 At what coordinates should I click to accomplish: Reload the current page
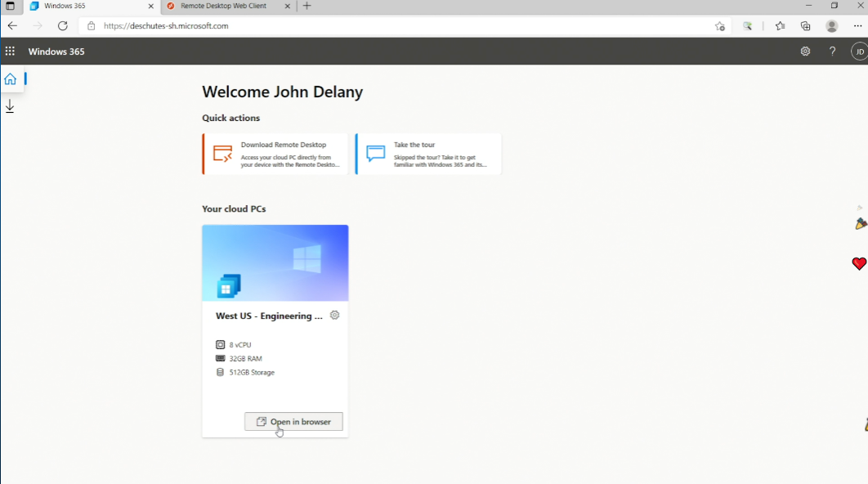63,26
